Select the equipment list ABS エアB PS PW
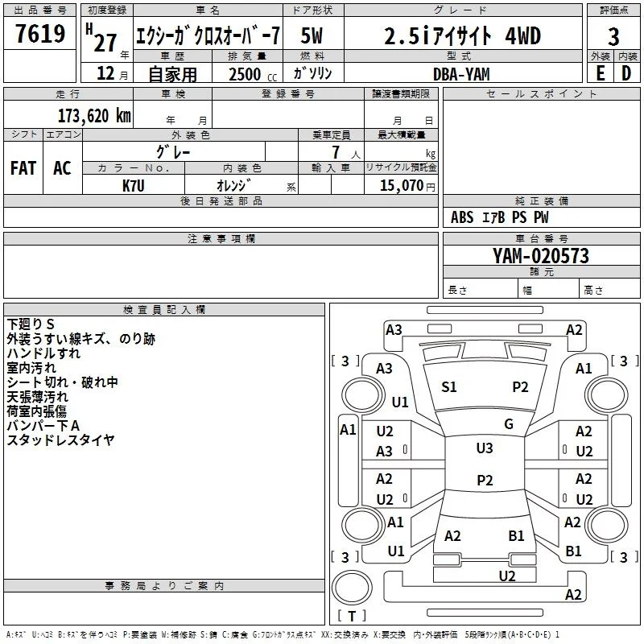This screenshot has height=644, width=644. (x=499, y=217)
